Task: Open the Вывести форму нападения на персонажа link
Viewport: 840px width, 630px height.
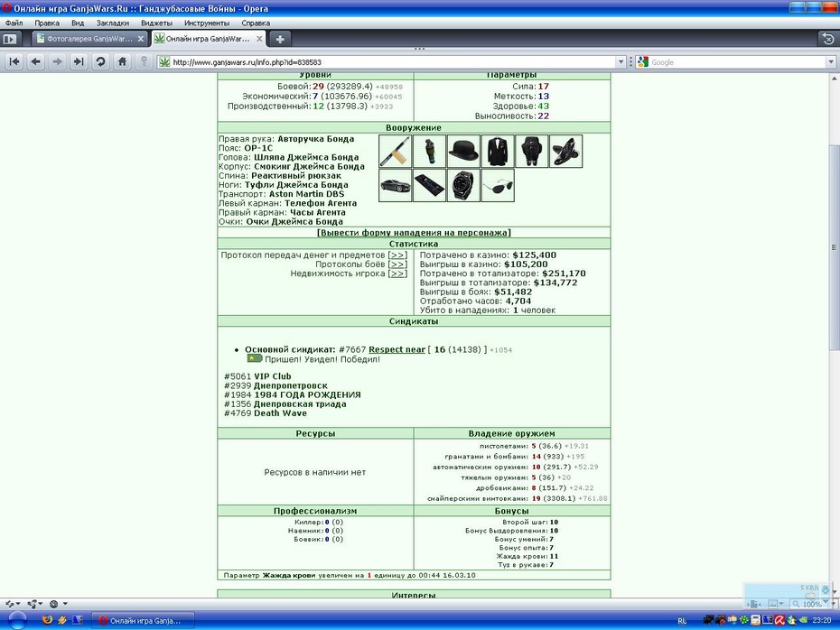Action: point(414,233)
